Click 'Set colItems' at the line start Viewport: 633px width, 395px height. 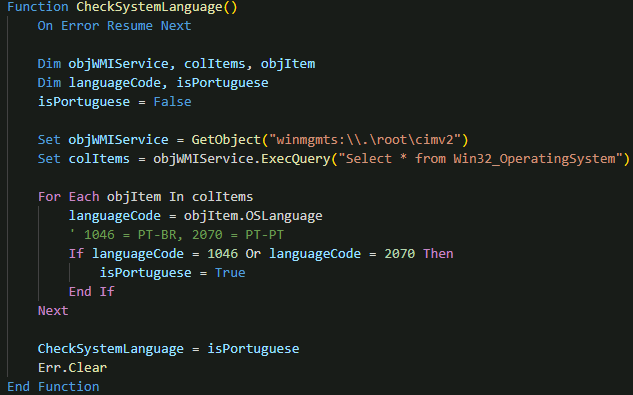pos(84,159)
